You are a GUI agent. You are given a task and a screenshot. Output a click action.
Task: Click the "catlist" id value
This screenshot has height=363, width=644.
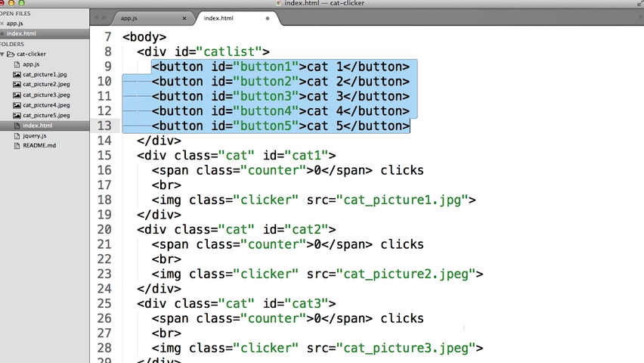pyautogui.click(x=229, y=51)
